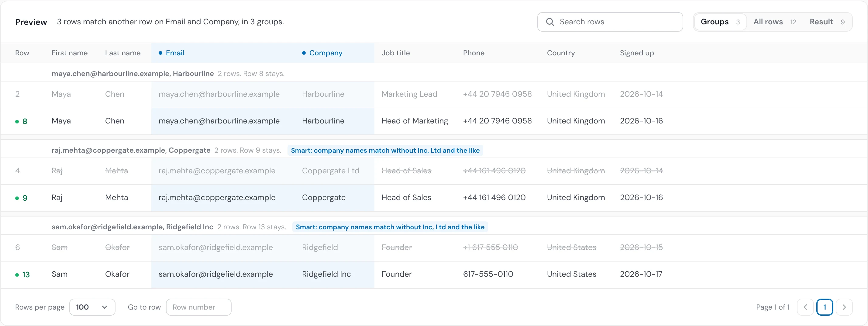Click the search magnifier icon
The image size is (868, 326).
(550, 22)
